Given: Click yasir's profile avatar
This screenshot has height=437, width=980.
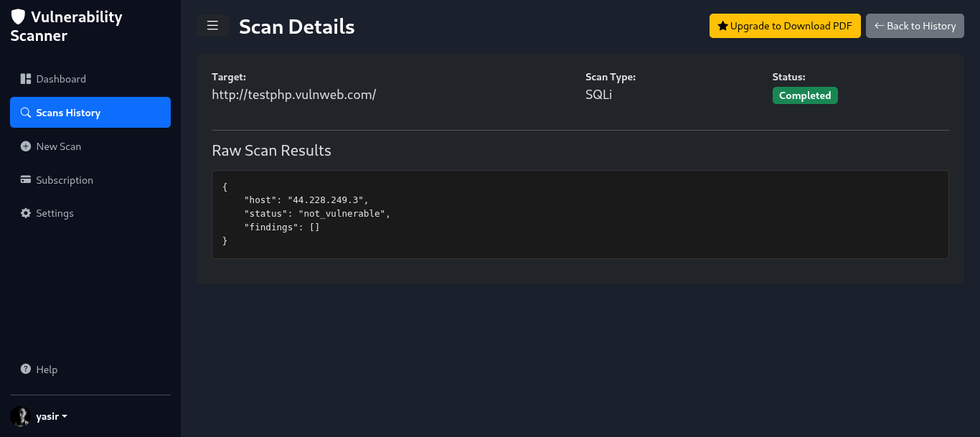Looking at the screenshot, I should 19,417.
